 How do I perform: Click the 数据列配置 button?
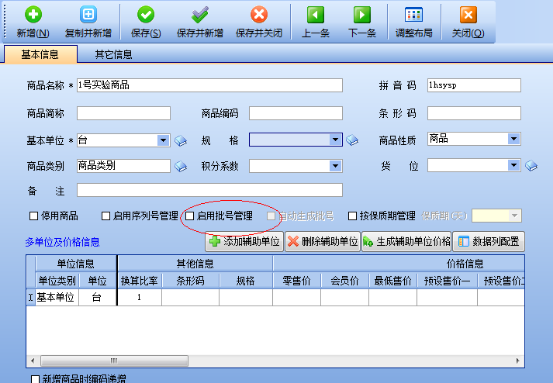(x=488, y=242)
